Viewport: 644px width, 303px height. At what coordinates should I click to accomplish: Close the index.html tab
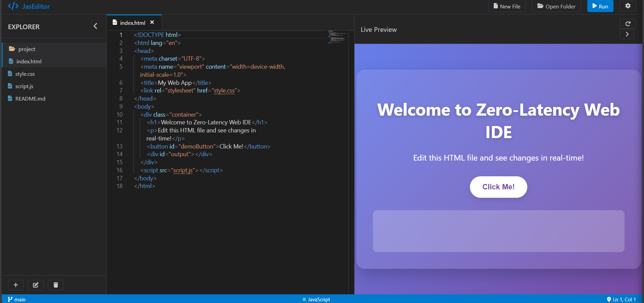click(152, 22)
